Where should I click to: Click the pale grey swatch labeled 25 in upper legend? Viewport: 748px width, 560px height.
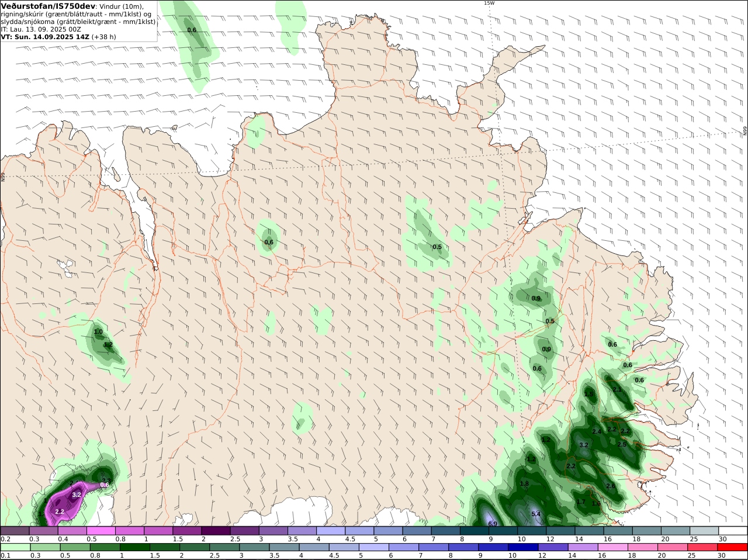[704, 531]
